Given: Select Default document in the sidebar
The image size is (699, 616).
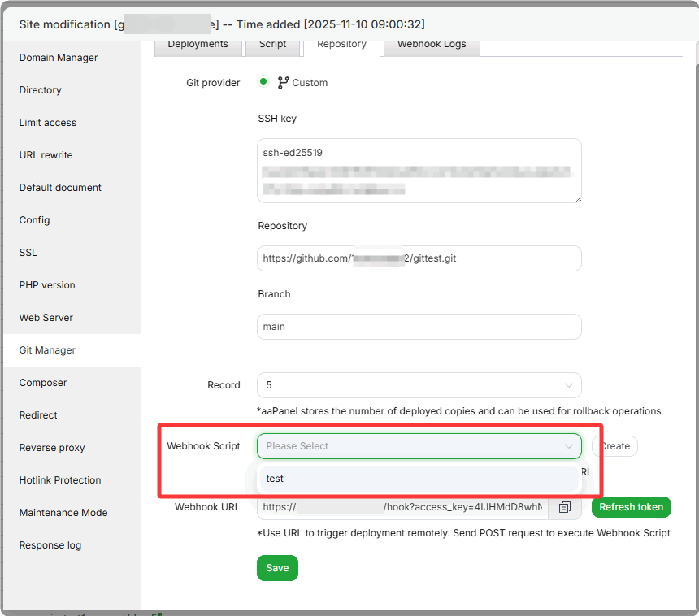Looking at the screenshot, I should tap(60, 188).
